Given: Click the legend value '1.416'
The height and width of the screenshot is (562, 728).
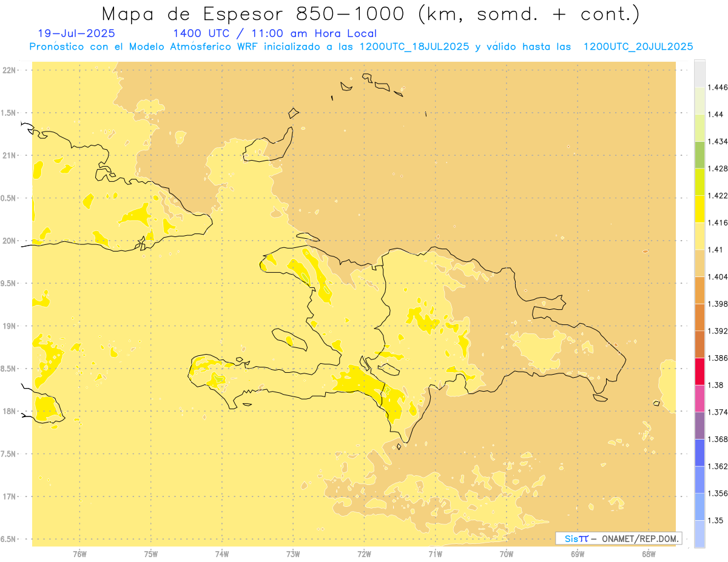Looking at the screenshot, I should pos(718,222).
